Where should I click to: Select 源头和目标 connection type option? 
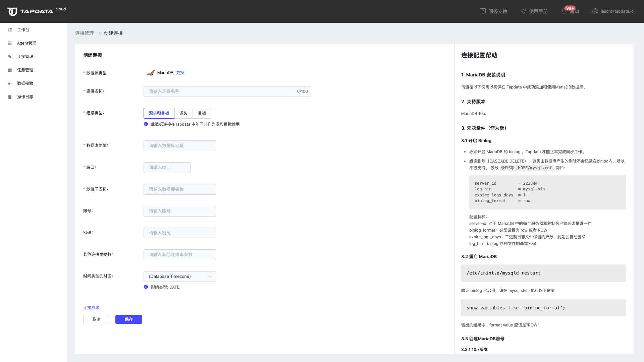159,113
